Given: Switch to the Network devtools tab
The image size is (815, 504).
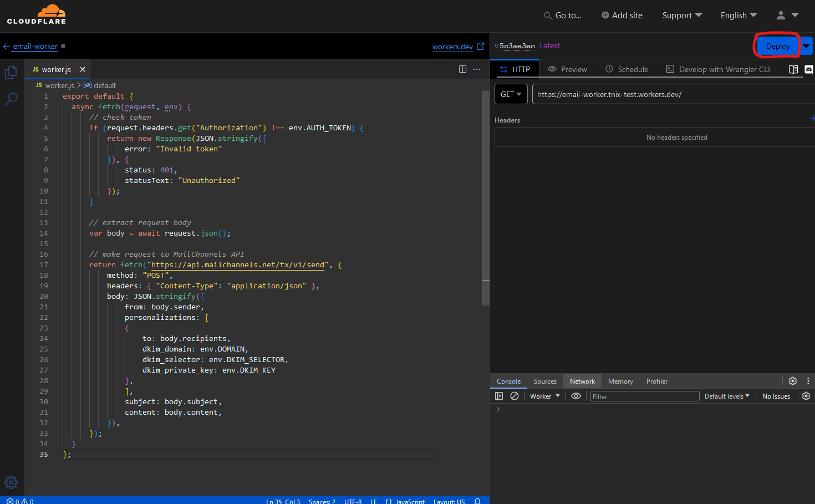Looking at the screenshot, I should (x=582, y=381).
